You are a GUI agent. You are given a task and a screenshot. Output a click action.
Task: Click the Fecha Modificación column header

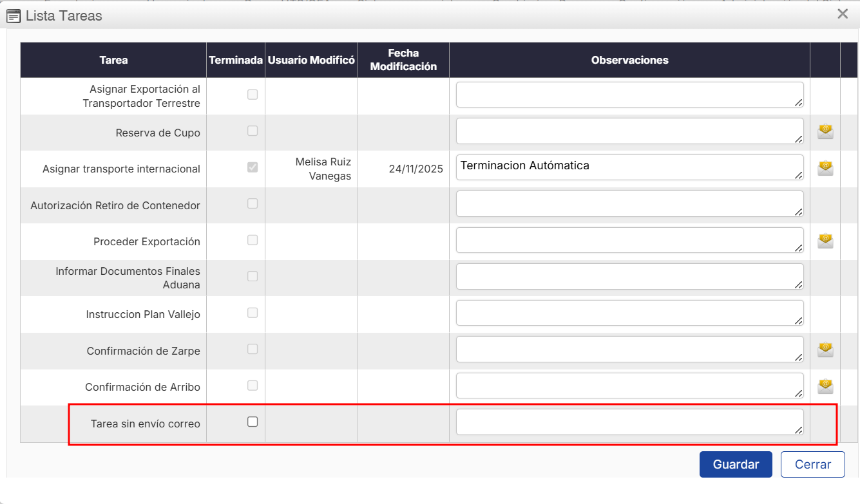coord(403,60)
